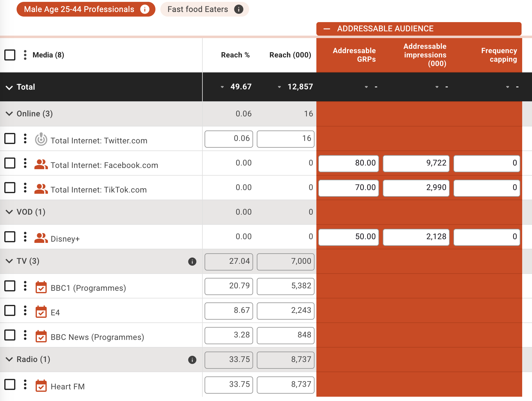The image size is (532, 401).
Task: Toggle select-all checkbox next to Media (8)
Action: click(x=10, y=55)
